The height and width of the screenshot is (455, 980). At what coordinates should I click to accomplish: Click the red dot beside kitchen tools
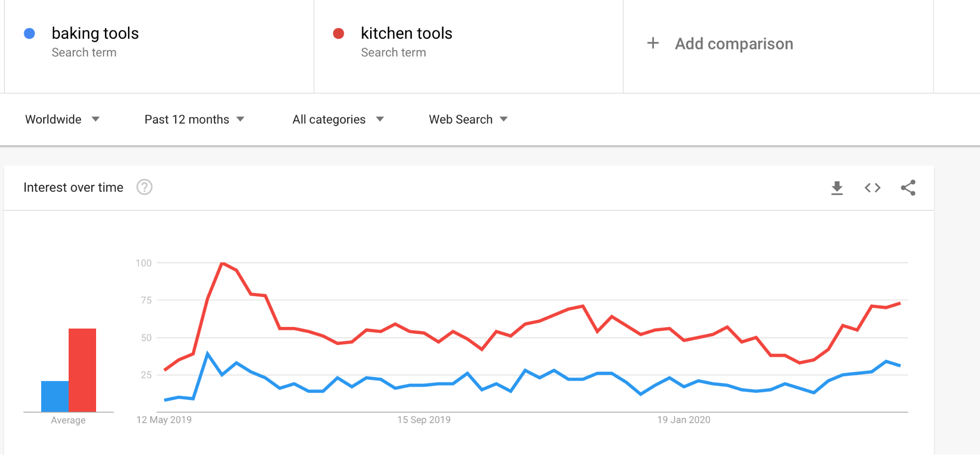pos(338,33)
